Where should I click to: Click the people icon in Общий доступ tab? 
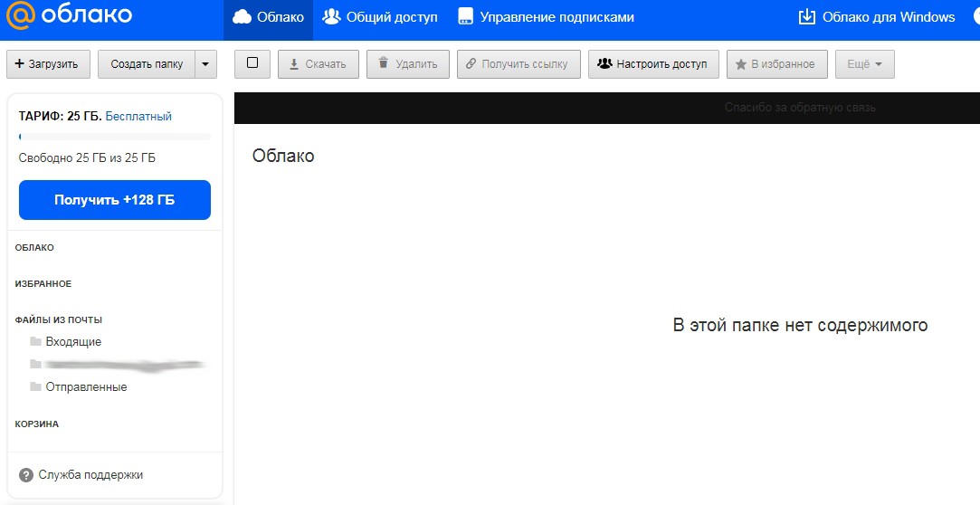pyautogui.click(x=331, y=17)
